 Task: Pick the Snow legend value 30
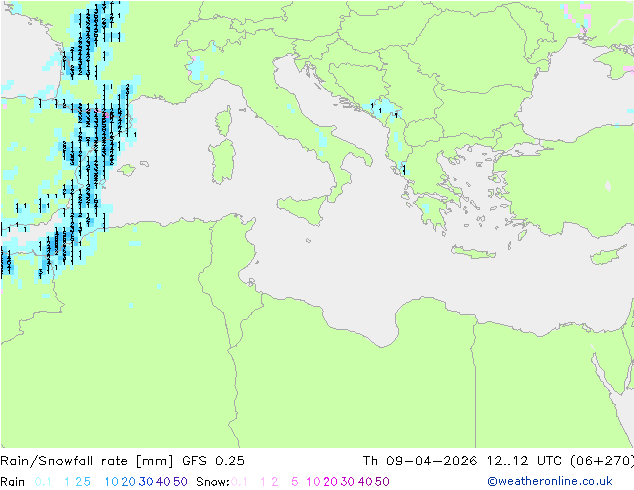click(x=348, y=482)
